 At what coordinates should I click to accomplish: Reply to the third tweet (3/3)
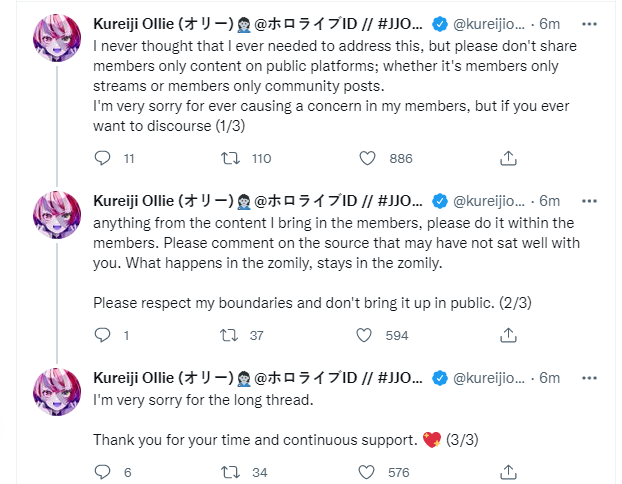(102, 472)
